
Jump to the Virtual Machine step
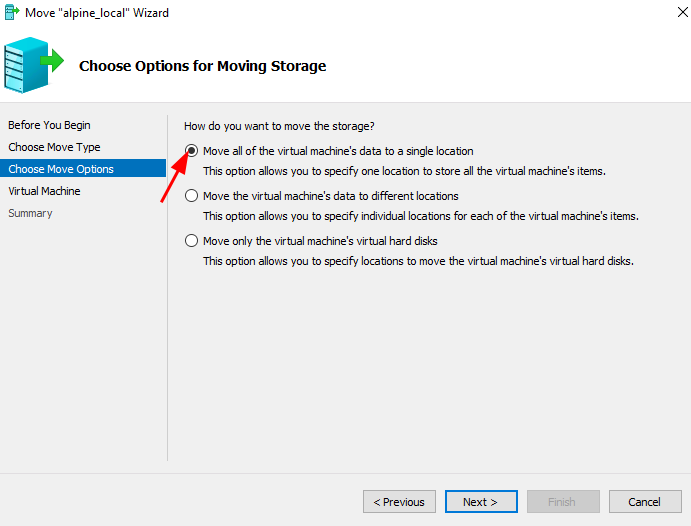pyautogui.click(x=45, y=191)
